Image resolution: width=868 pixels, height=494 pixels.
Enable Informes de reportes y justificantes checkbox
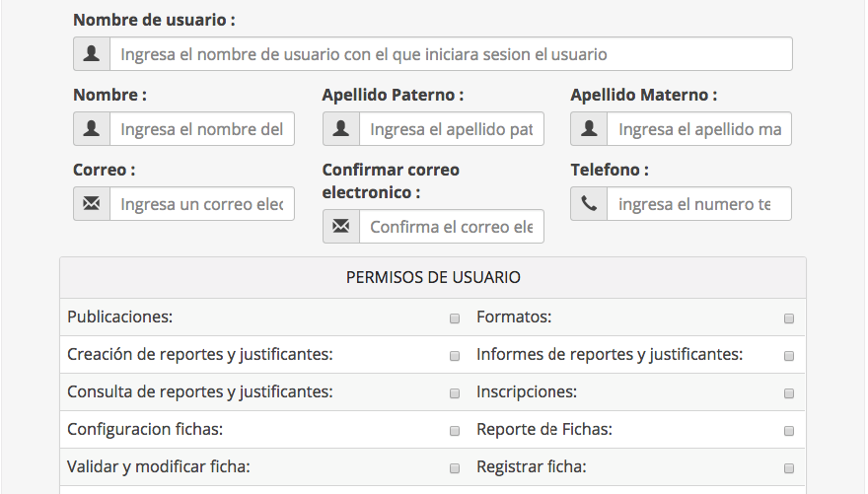[789, 356]
